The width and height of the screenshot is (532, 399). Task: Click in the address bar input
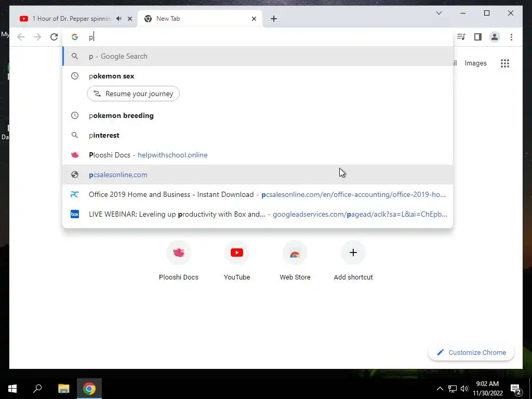tap(258, 37)
